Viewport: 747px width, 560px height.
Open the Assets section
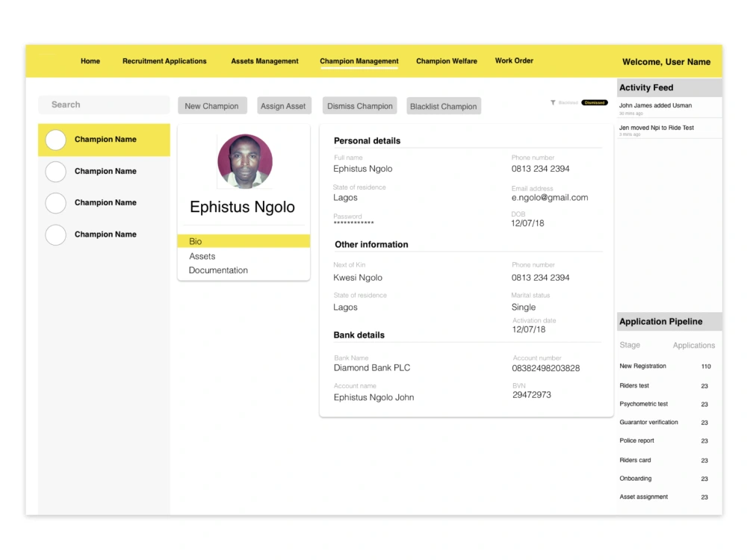pyautogui.click(x=202, y=256)
